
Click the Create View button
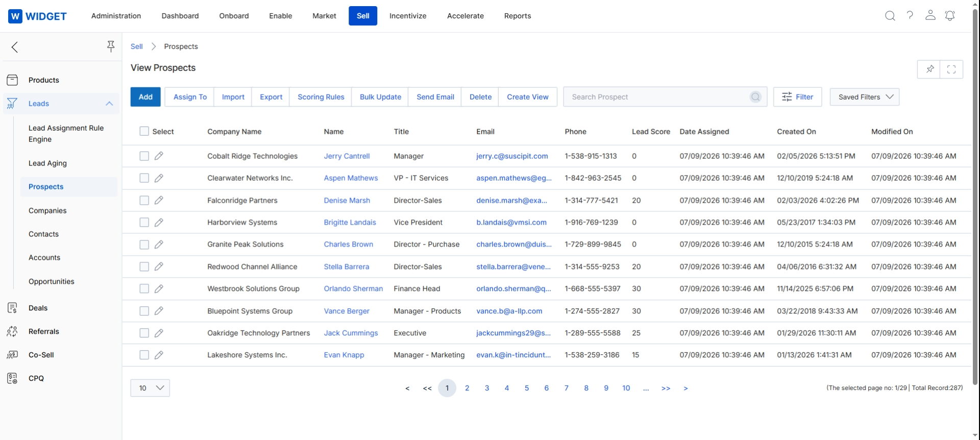tap(528, 97)
